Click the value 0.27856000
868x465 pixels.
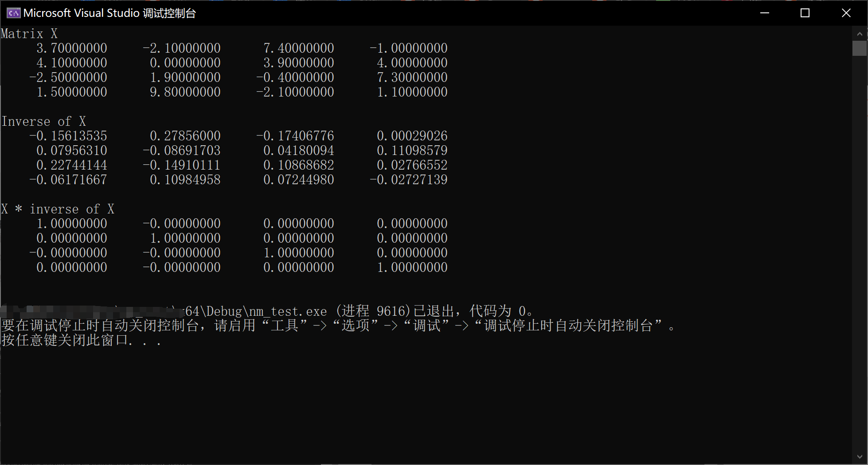(x=185, y=136)
